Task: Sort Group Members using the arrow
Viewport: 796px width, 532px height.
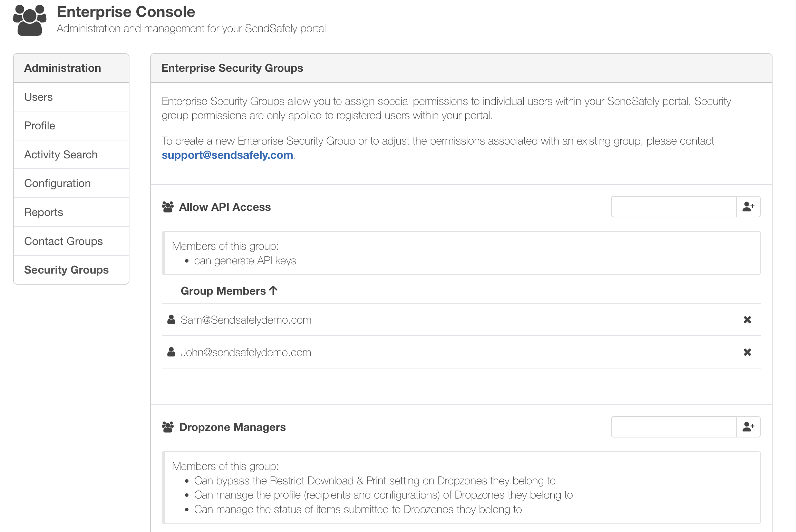Action: (x=272, y=290)
